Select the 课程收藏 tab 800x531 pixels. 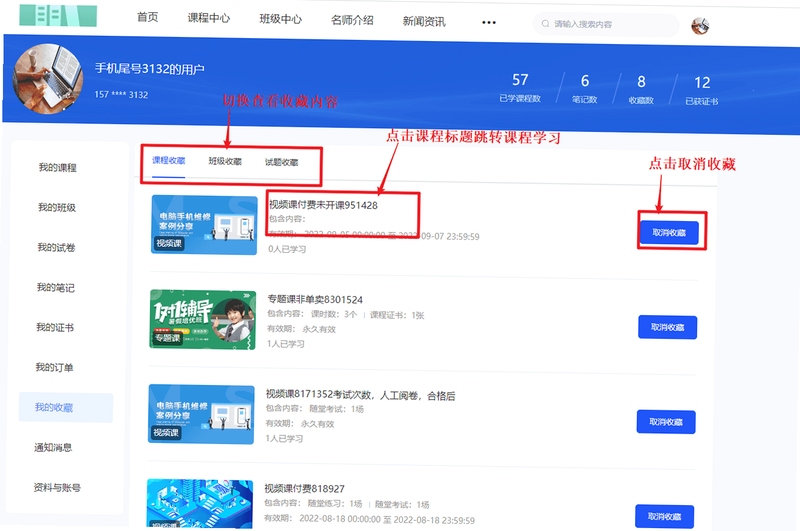point(168,160)
